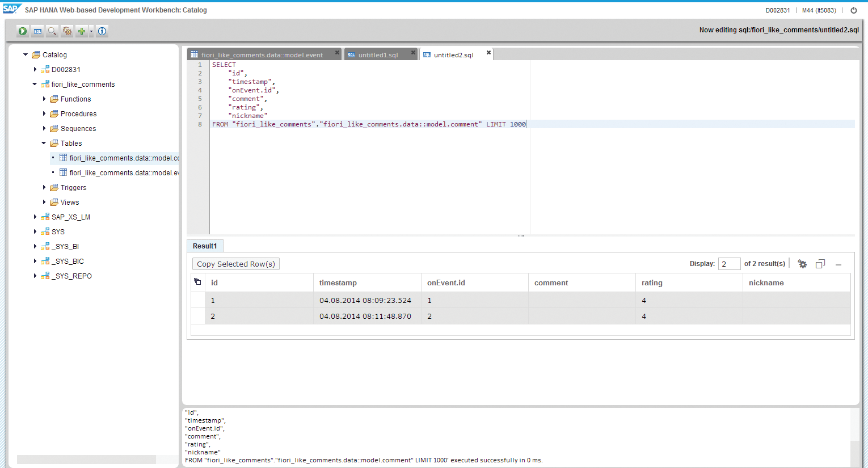Viewport: 868px width, 468px height.
Task: Close the model.event tab
Action: pos(337,53)
